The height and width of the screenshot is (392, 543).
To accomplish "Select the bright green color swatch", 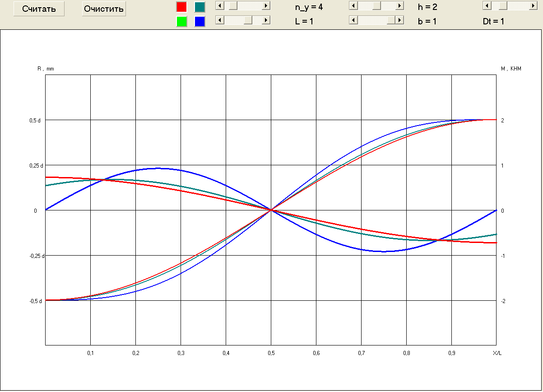I will point(181,21).
